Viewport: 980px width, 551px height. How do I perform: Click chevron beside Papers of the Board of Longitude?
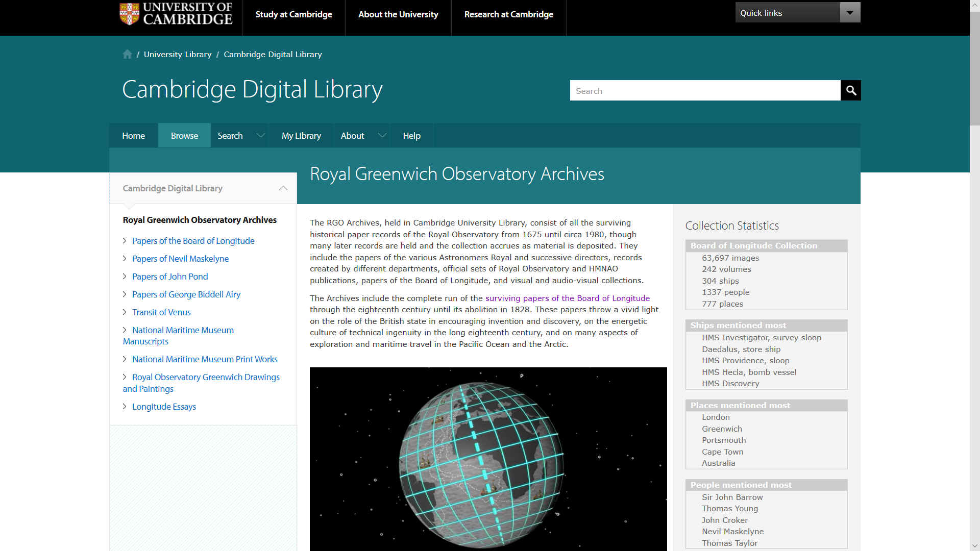[125, 241]
